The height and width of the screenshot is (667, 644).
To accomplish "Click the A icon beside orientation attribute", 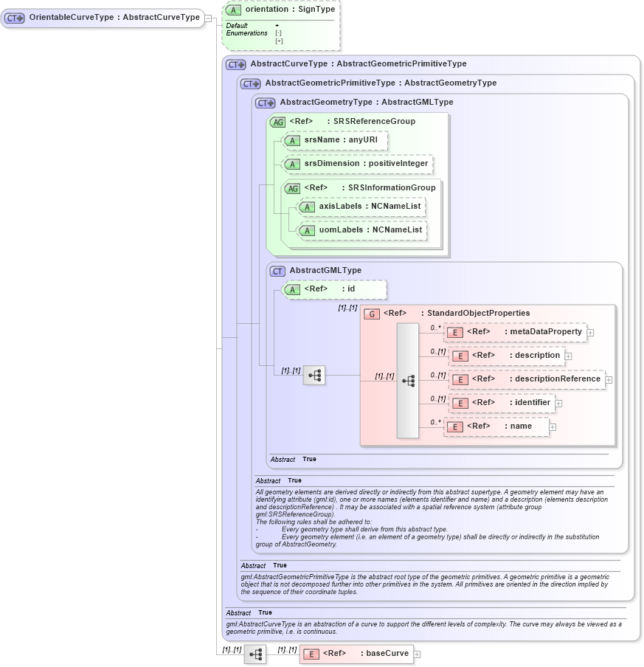I will point(233,10).
